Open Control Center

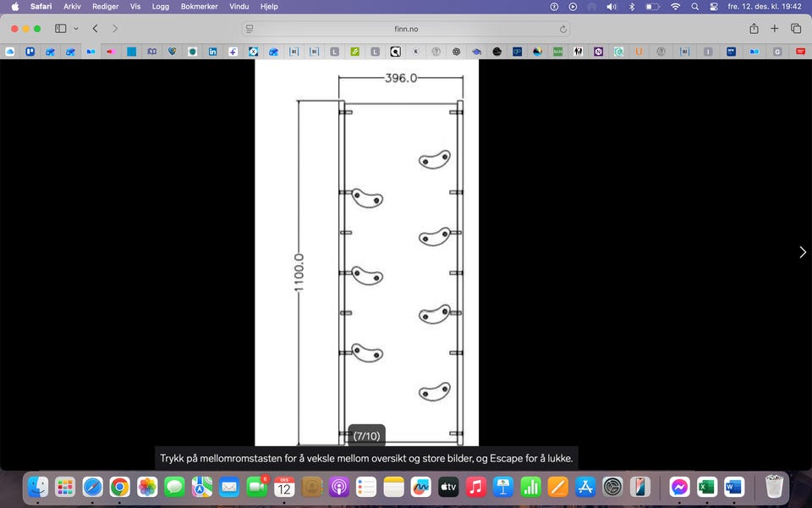tap(714, 7)
